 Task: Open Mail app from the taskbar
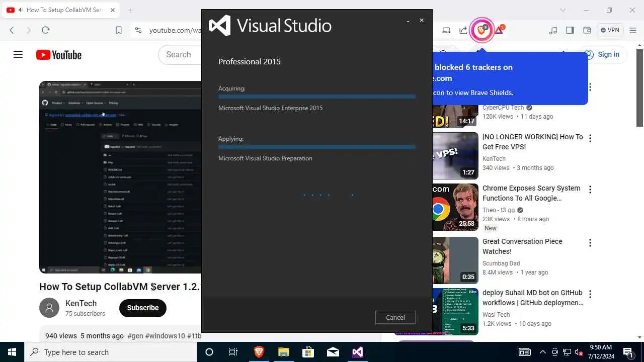333,352
